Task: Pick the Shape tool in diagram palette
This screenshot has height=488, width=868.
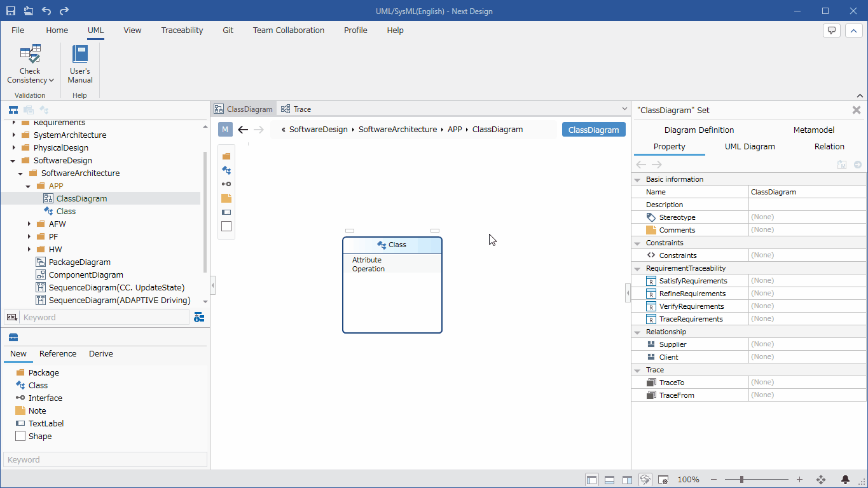Action: (x=226, y=226)
